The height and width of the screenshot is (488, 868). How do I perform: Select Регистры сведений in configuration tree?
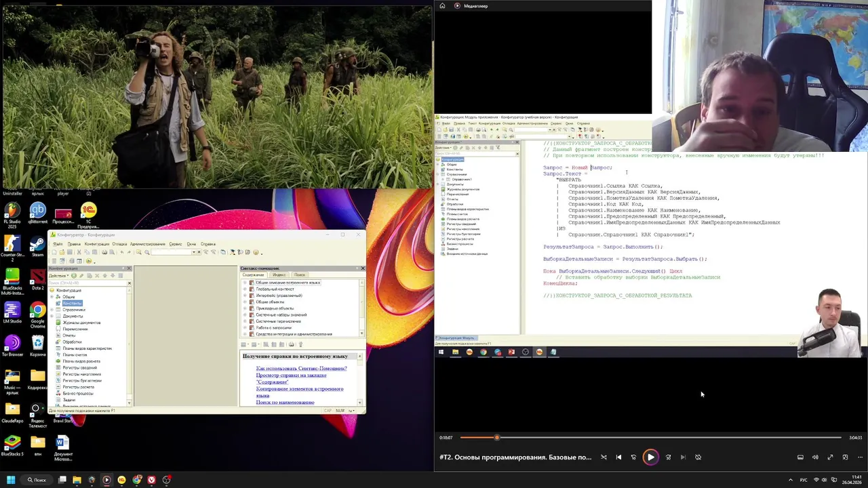(x=79, y=367)
